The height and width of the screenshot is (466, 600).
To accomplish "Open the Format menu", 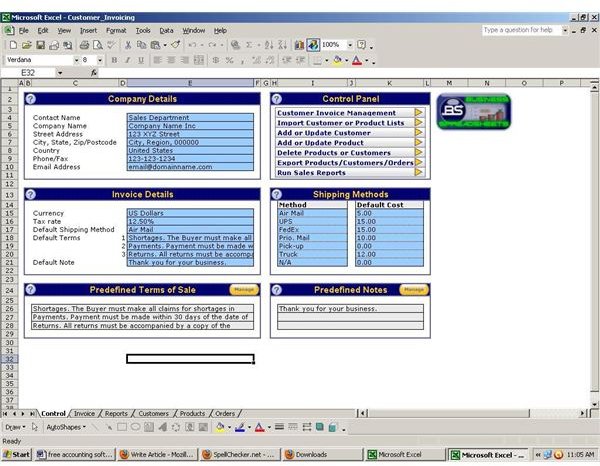I will (x=116, y=31).
